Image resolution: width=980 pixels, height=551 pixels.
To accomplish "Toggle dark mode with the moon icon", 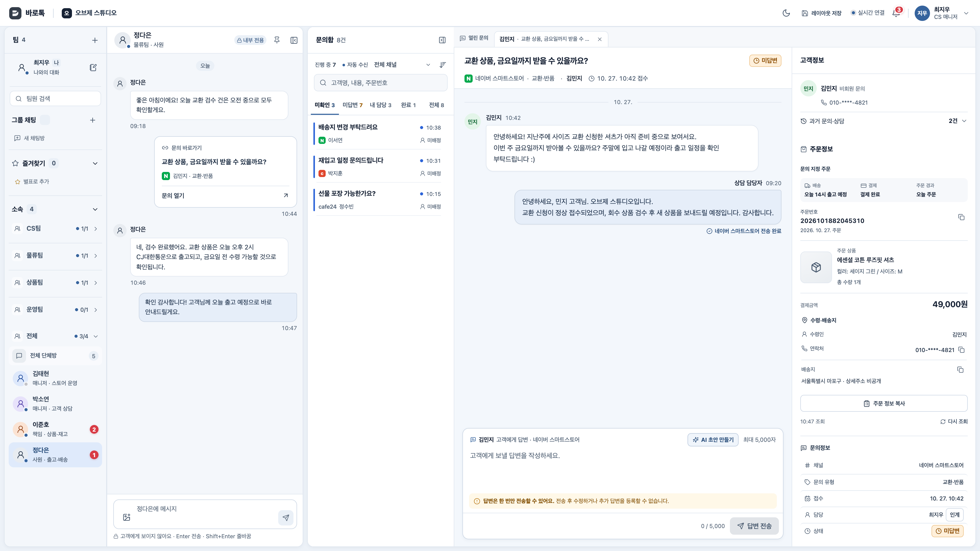I will tap(786, 13).
